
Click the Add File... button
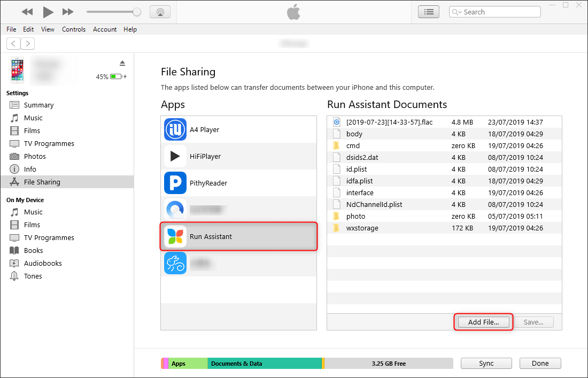point(483,322)
